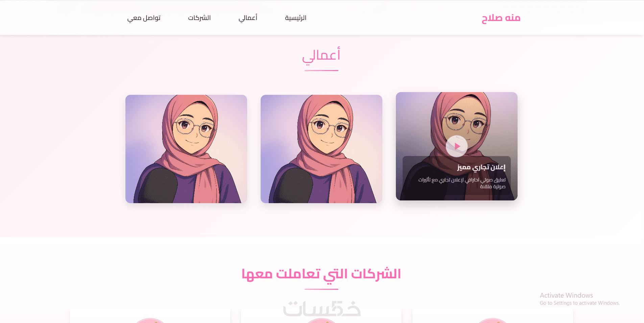Click the إعلان تجاري مميز card title
Screen dimensions: 644x323
tap(481, 167)
